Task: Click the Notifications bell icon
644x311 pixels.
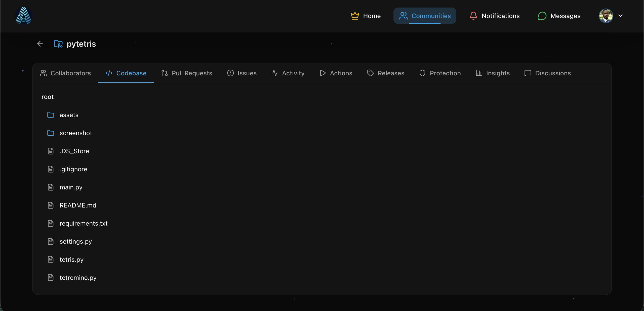Action: [x=473, y=16]
